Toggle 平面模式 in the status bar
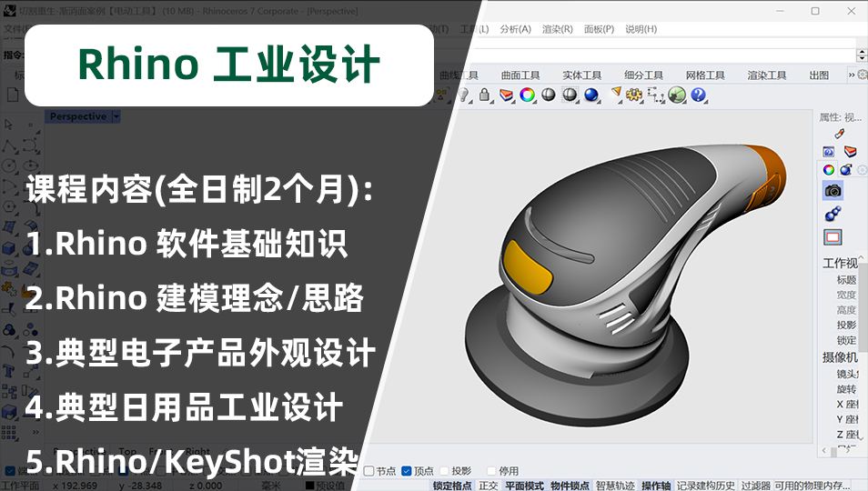The image size is (868, 491). click(x=524, y=486)
